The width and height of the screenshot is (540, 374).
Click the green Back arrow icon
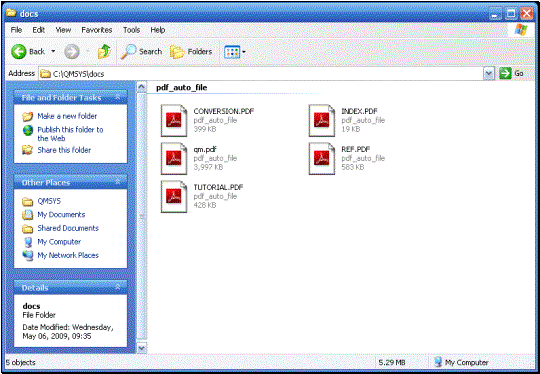click(x=19, y=52)
